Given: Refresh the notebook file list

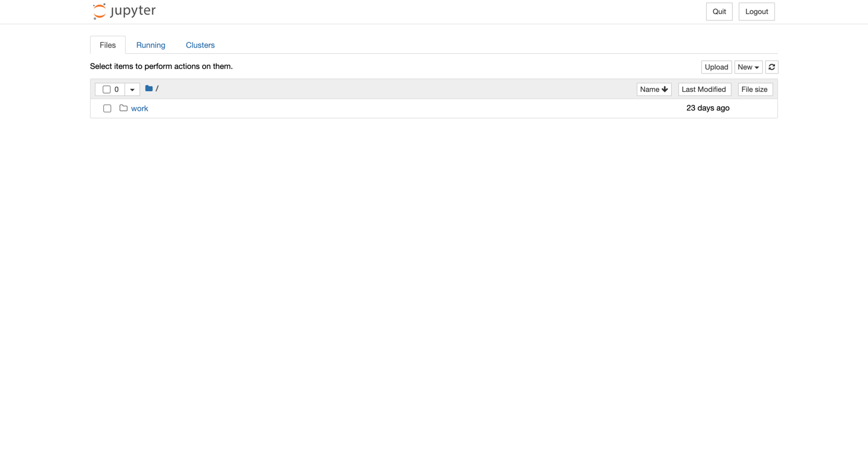Looking at the screenshot, I should [x=771, y=67].
